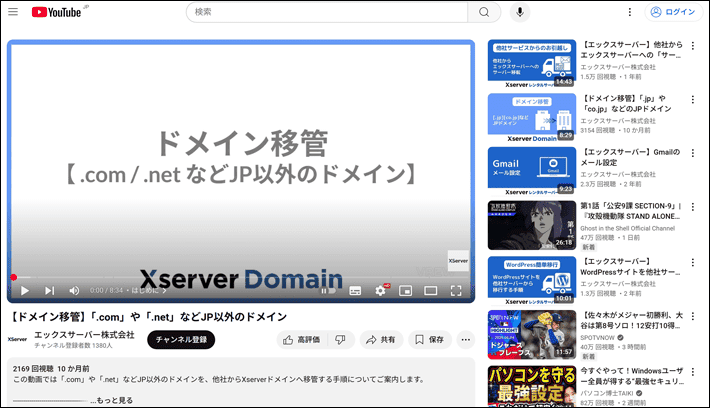The width and height of the screenshot is (710, 408).
Task: Open options for 公安9課 SECTION-9 video
Action: click(x=693, y=207)
